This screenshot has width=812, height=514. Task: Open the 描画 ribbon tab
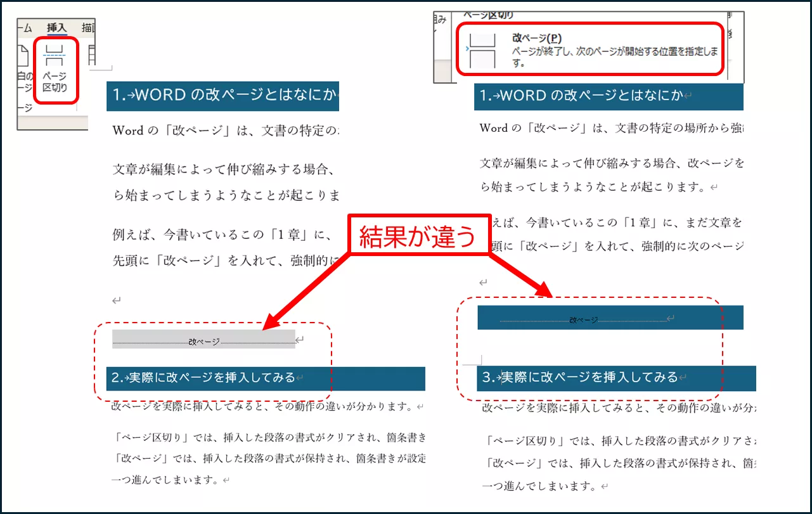pos(89,28)
